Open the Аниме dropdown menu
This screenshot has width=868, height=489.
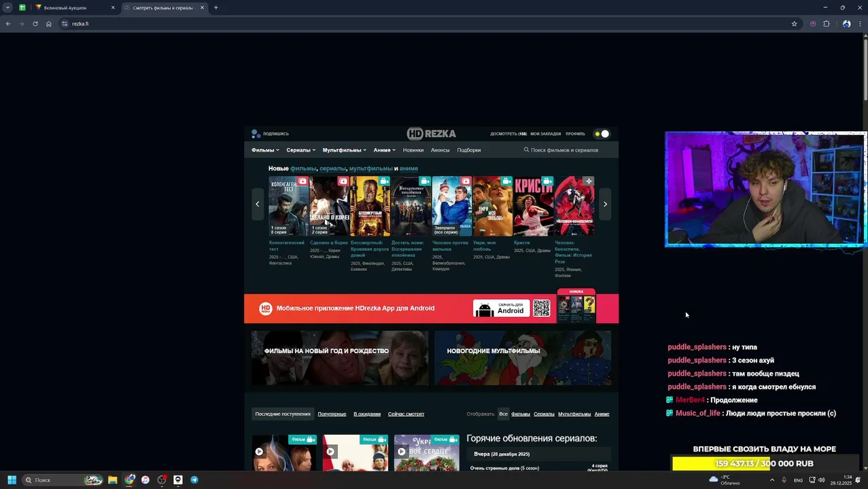[384, 150]
